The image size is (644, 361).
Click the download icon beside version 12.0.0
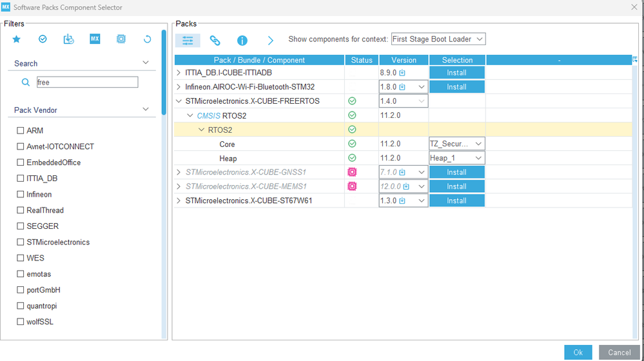pyautogui.click(x=406, y=186)
